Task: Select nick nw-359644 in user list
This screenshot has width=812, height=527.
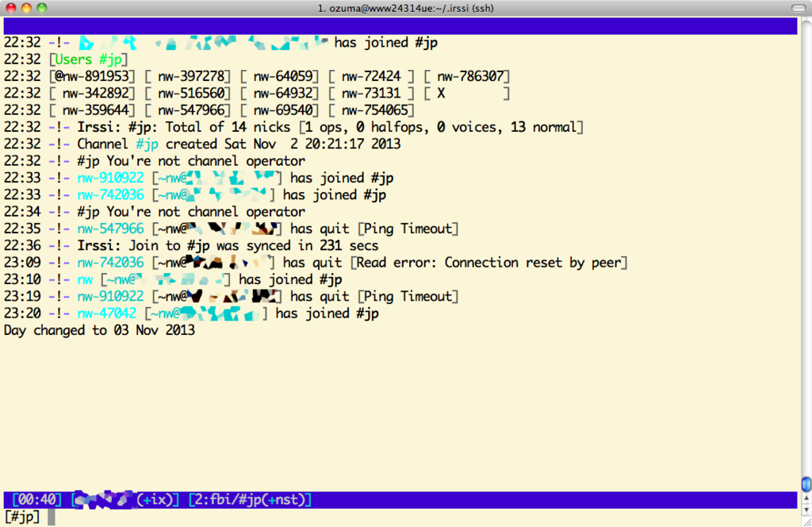Action: (x=95, y=110)
